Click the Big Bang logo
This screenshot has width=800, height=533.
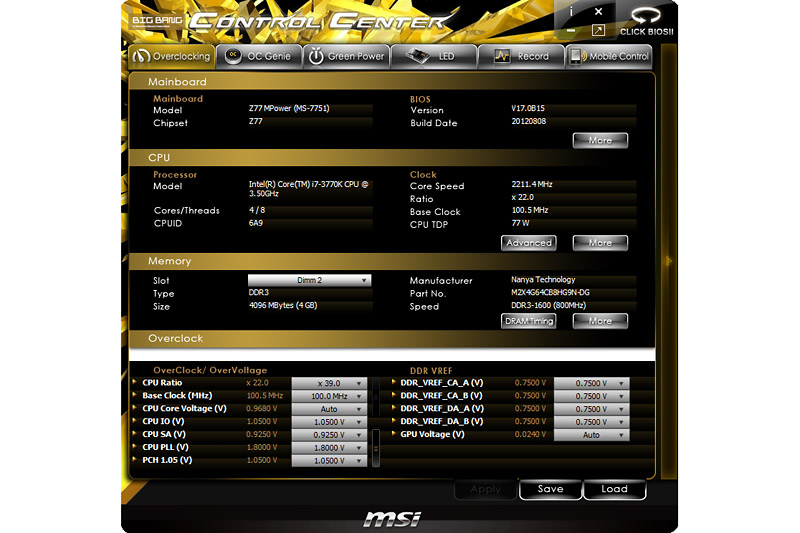tap(157, 21)
